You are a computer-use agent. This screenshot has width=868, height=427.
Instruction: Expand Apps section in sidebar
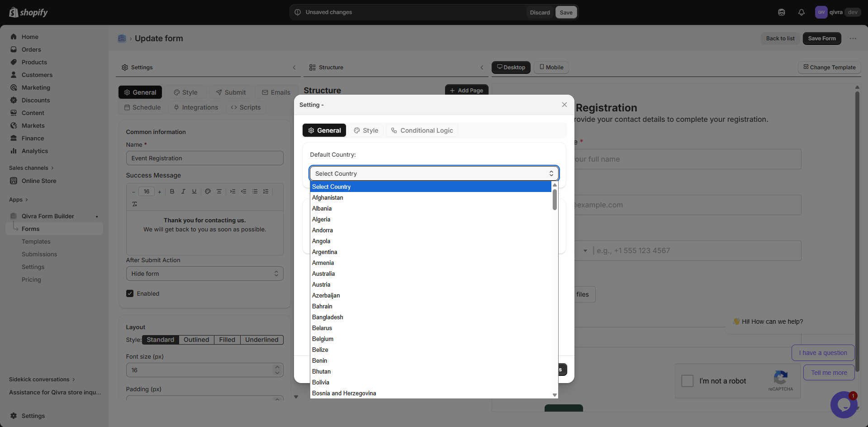[x=19, y=200]
